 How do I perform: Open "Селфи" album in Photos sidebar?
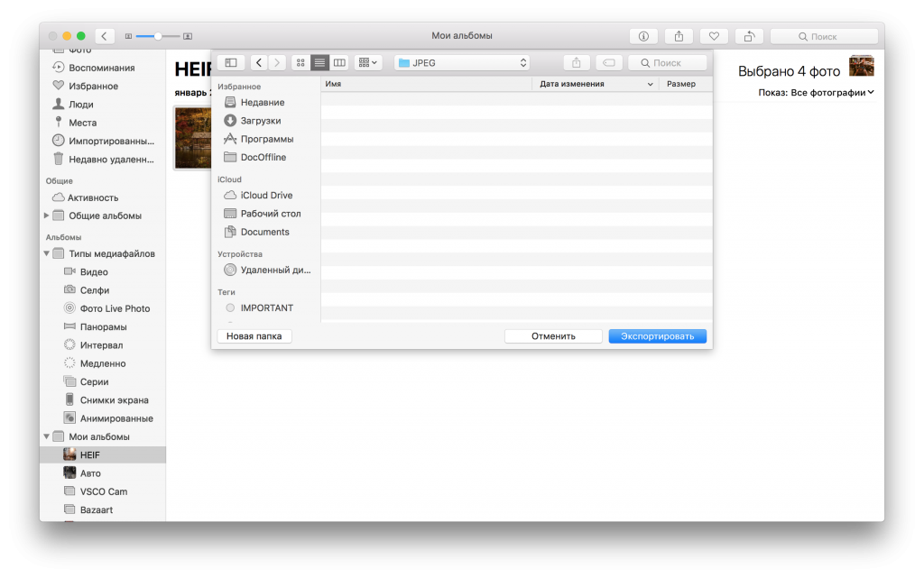point(95,290)
